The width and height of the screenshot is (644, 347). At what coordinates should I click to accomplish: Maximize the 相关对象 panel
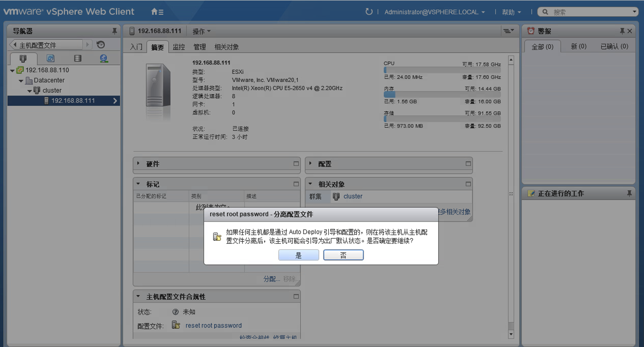468,184
